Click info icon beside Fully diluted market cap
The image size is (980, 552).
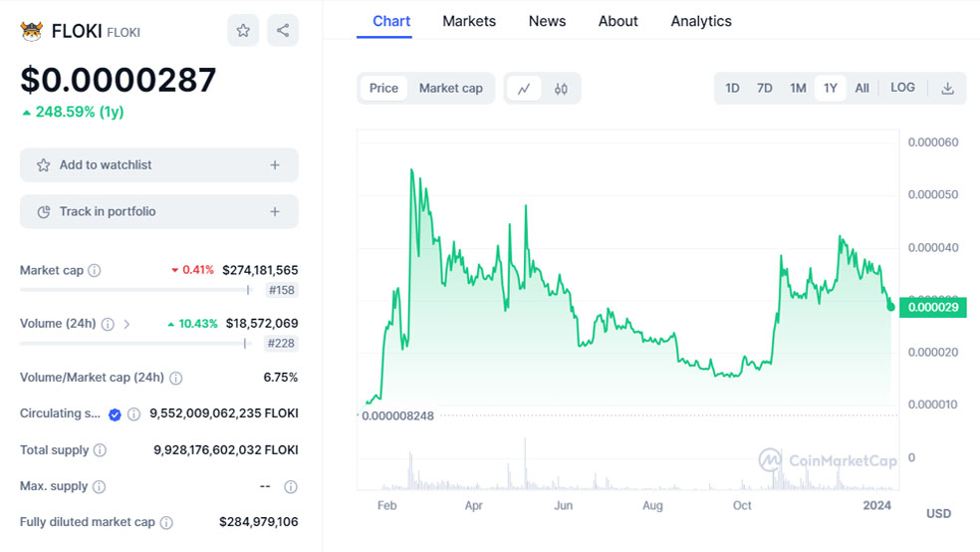click(166, 523)
